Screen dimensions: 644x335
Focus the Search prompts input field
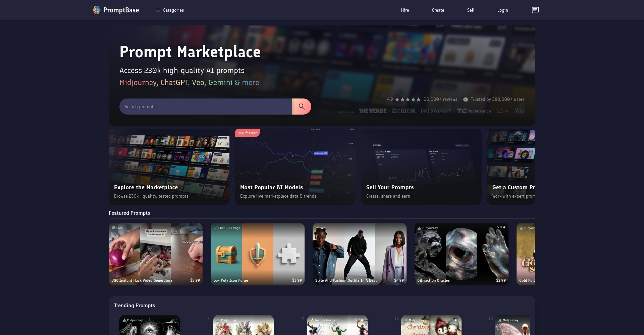click(205, 107)
